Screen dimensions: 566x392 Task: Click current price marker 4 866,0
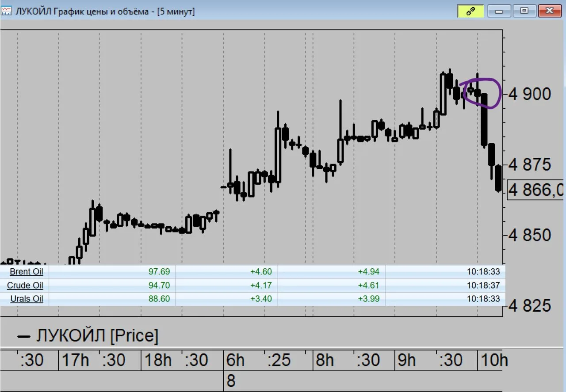pyautogui.click(x=535, y=190)
